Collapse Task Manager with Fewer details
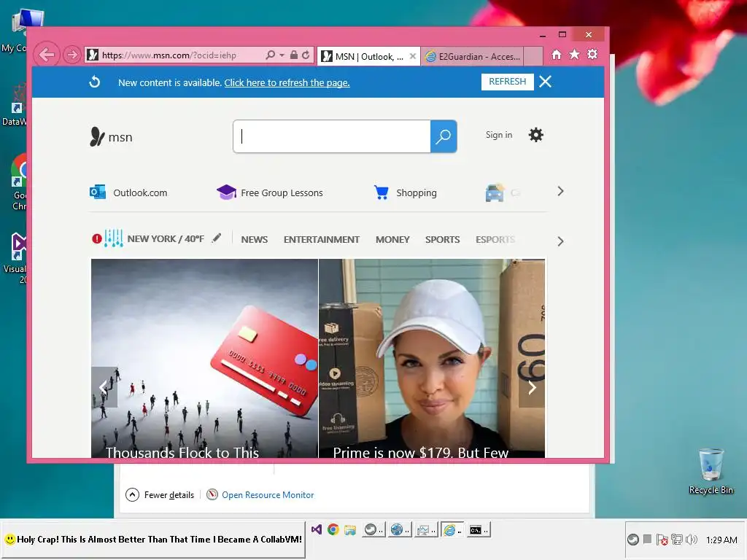The height and width of the screenshot is (560, 747). pyautogui.click(x=160, y=495)
